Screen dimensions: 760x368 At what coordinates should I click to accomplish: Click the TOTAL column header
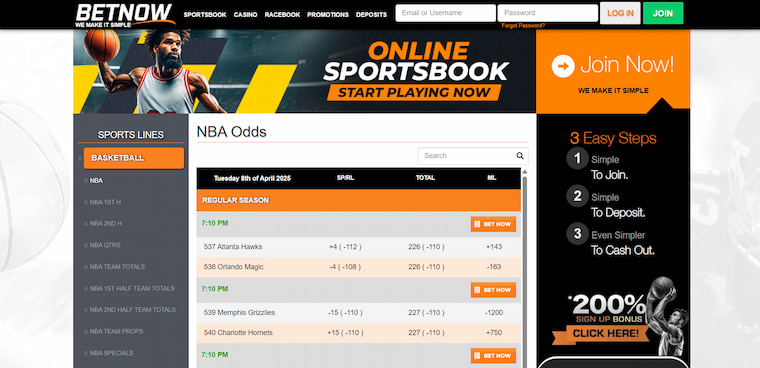(x=425, y=178)
